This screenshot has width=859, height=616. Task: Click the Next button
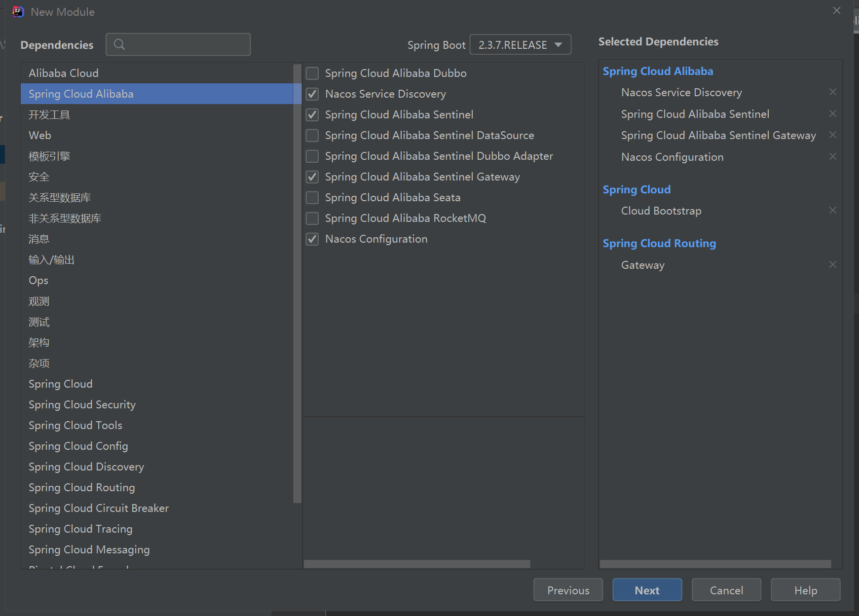coord(647,590)
